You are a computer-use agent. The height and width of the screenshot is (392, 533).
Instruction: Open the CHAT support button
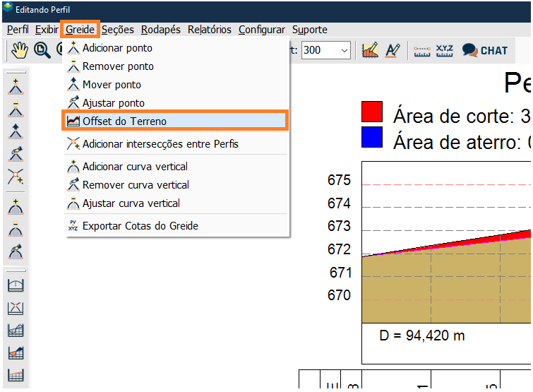pos(485,50)
